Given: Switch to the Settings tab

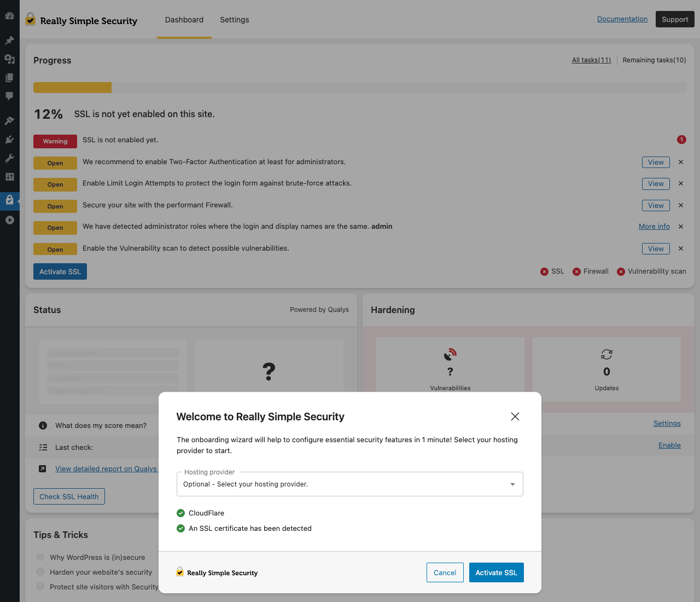Looking at the screenshot, I should point(235,20).
